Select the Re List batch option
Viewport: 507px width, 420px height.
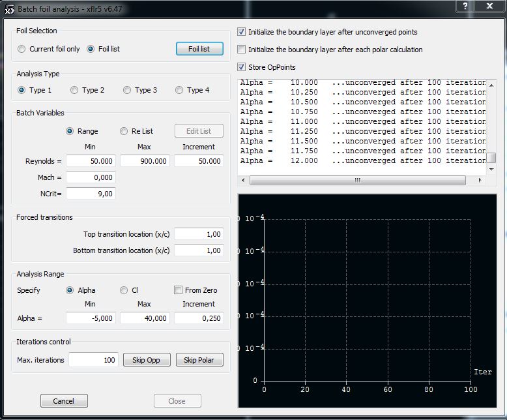(x=124, y=131)
